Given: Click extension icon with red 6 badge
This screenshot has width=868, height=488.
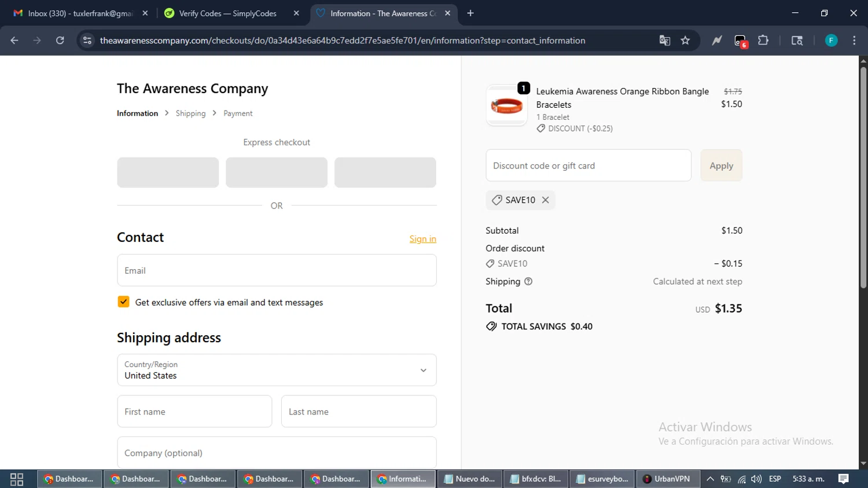Looking at the screenshot, I should click(741, 41).
